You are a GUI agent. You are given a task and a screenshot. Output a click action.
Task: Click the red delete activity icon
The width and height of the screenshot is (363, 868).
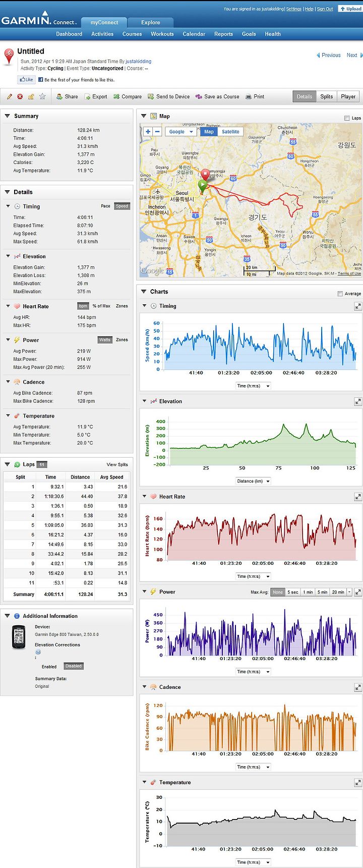click(x=20, y=96)
